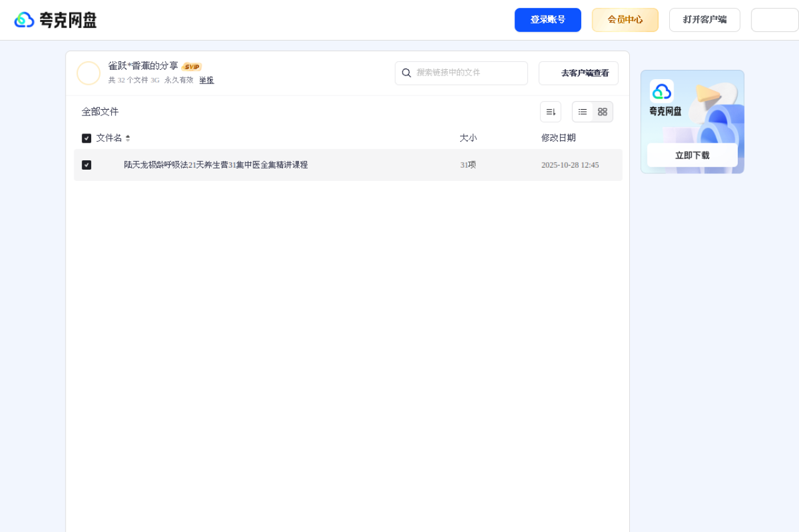Click the Quark网盘 logo icon
799x532 pixels.
(x=24, y=19)
